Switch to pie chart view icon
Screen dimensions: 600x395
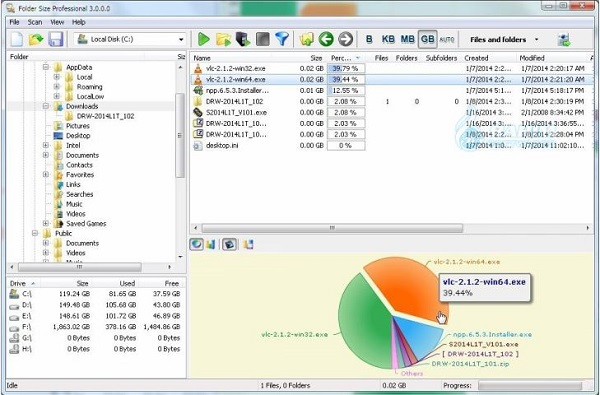[196, 244]
